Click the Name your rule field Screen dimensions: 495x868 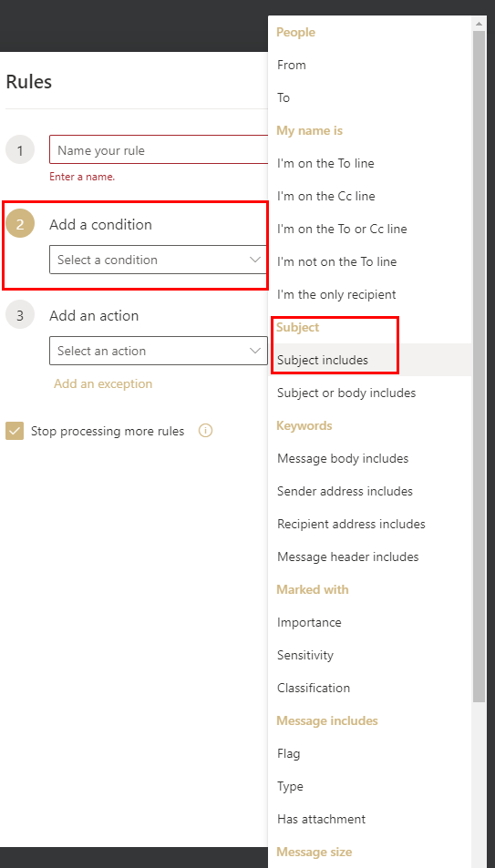tap(159, 150)
